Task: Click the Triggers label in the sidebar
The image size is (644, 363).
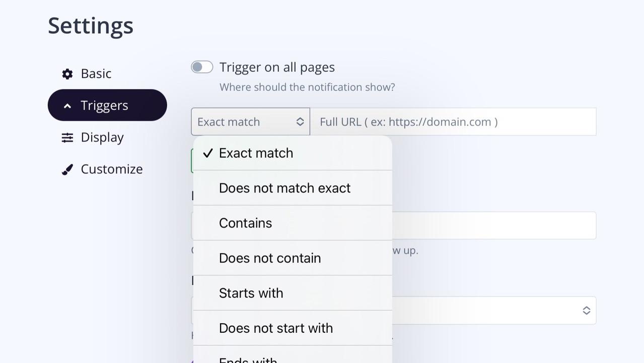Action: tap(104, 105)
